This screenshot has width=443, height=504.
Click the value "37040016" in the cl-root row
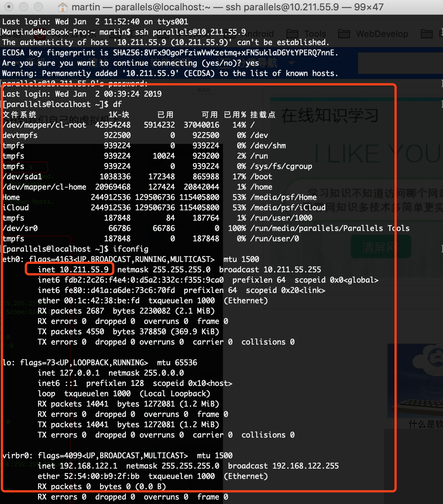click(202, 125)
